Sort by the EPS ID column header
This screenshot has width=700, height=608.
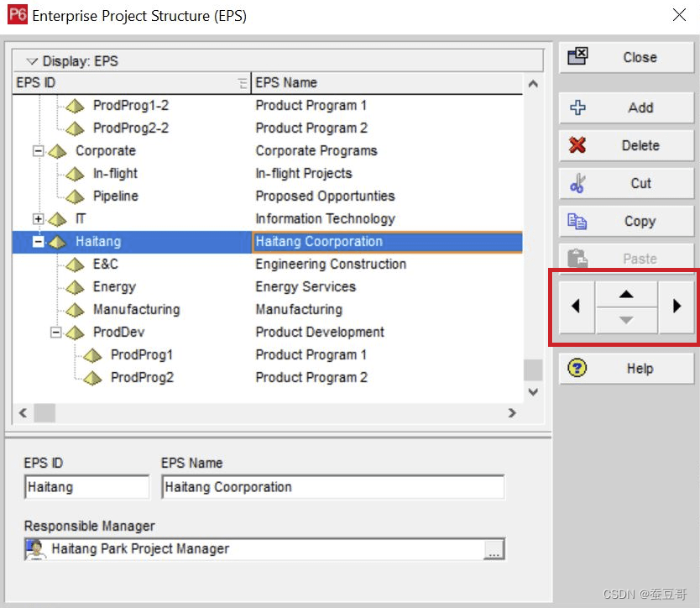pyautogui.click(x=132, y=83)
